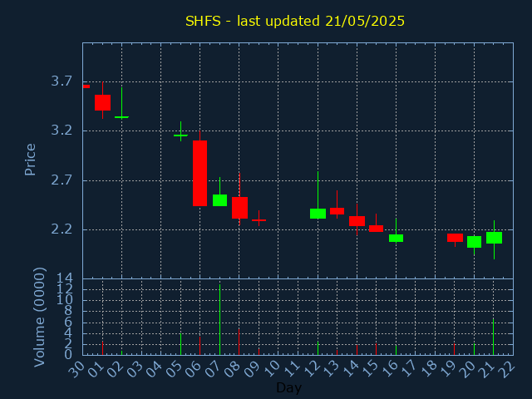Click the 04 day axis label
This screenshot has width=532, height=399.
coord(155,369)
